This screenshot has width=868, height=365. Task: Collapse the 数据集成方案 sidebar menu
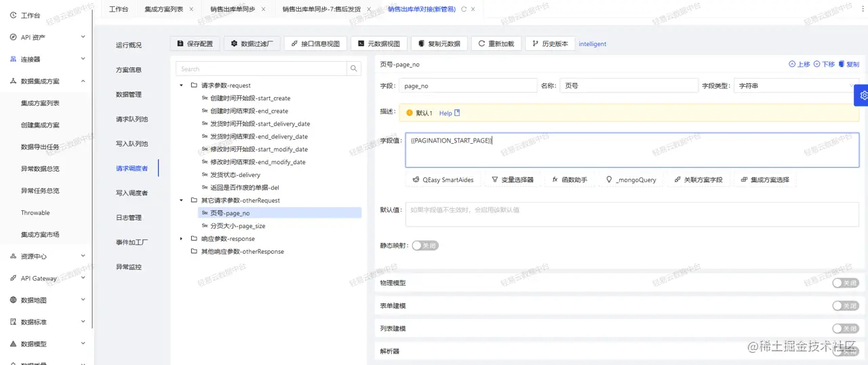83,81
